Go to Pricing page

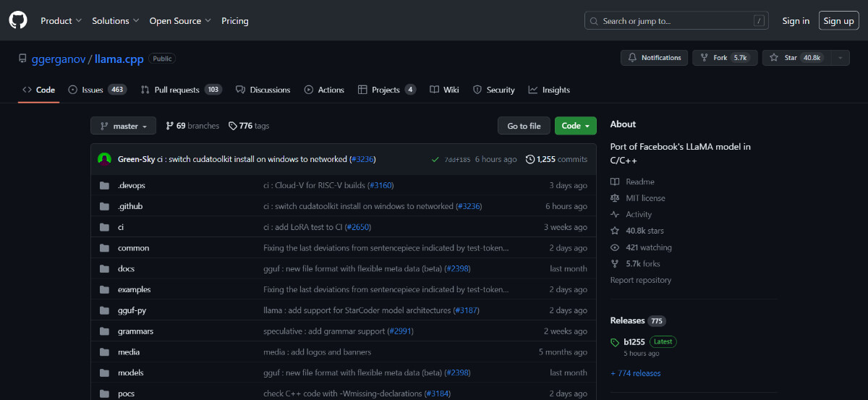235,21
